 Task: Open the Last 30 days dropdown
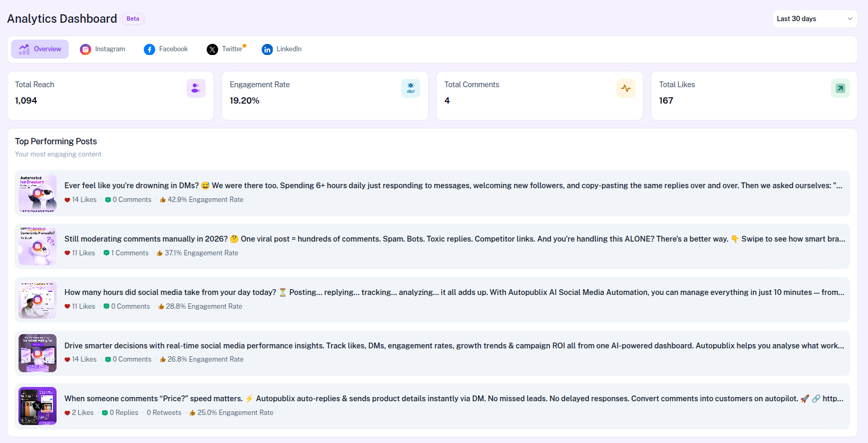[x=815, y=19]
